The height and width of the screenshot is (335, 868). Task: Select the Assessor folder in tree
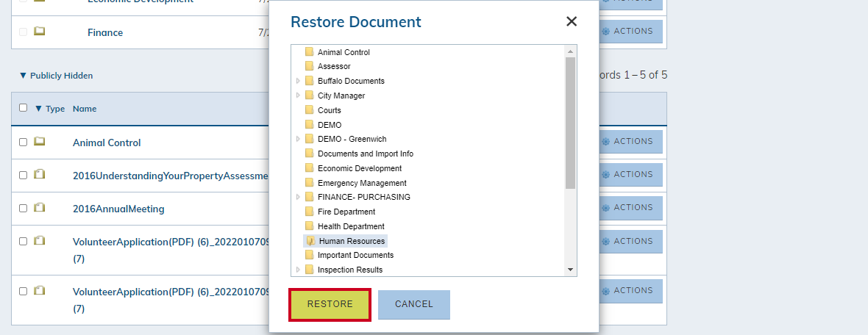point(334,66)
